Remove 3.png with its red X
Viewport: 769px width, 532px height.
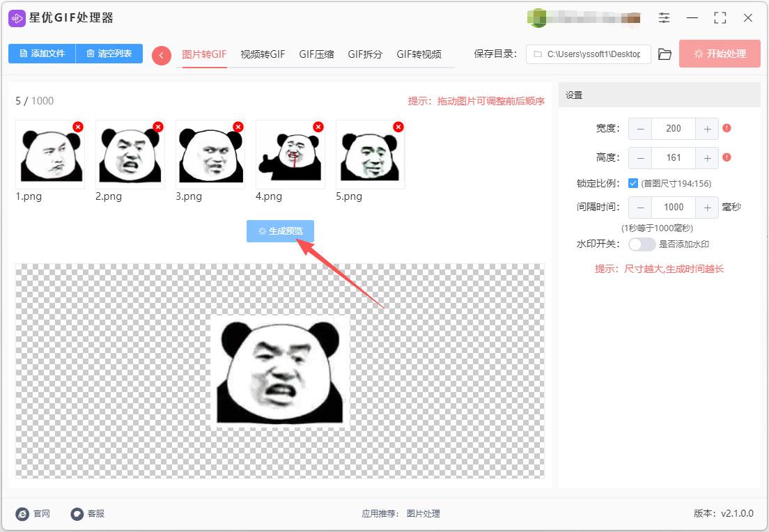point(238,127)
